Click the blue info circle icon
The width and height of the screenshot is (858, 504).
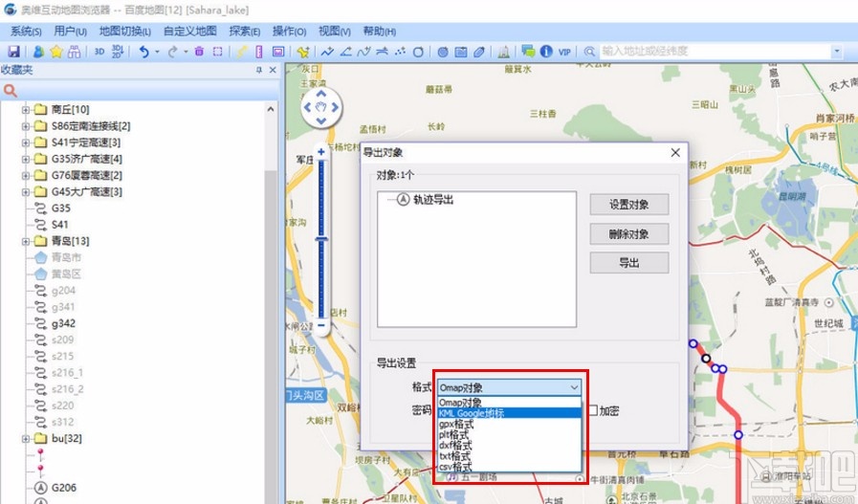click(x=546, y=52)
